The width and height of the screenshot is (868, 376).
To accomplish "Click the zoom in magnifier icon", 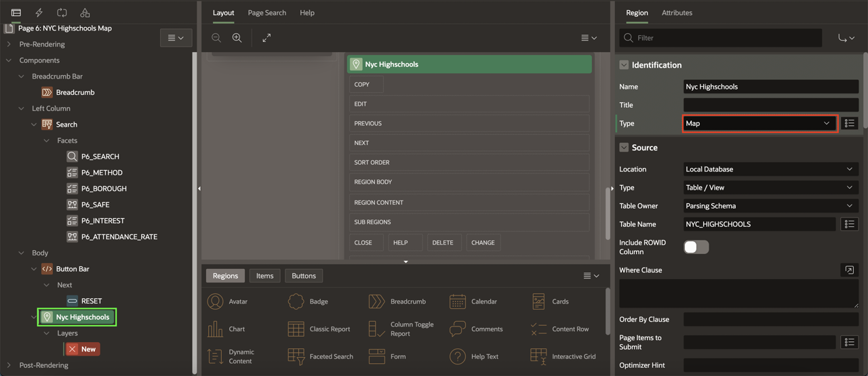I will tap(237, 38).
